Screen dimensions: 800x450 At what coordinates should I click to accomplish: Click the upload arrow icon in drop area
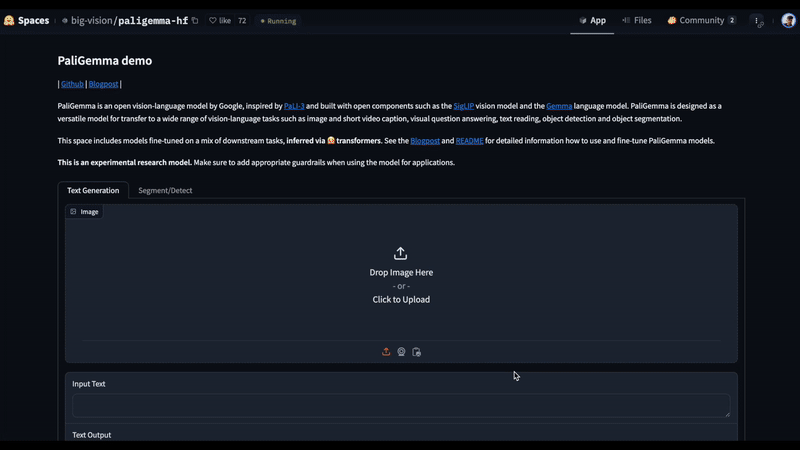(401, 254)
